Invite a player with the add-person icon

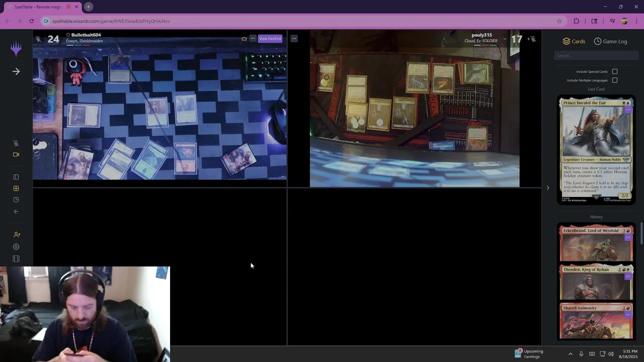coord(17,234)
